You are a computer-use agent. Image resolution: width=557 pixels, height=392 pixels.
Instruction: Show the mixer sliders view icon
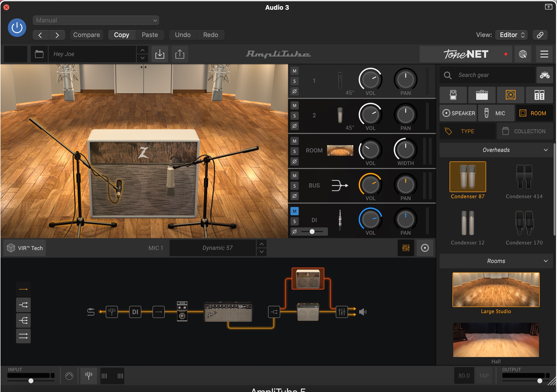406,248
